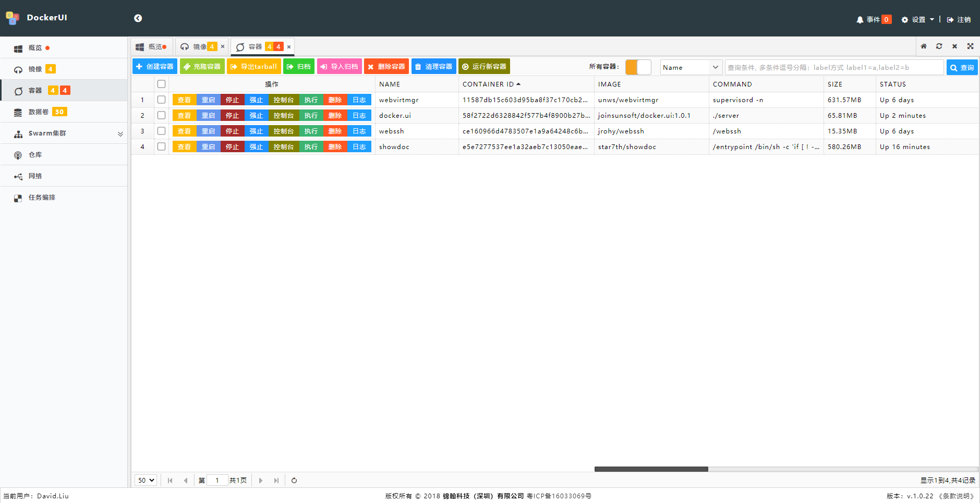Click the red 删除容器 toolbar button
This screenshot has height=503, width=980.
point(386,66)
